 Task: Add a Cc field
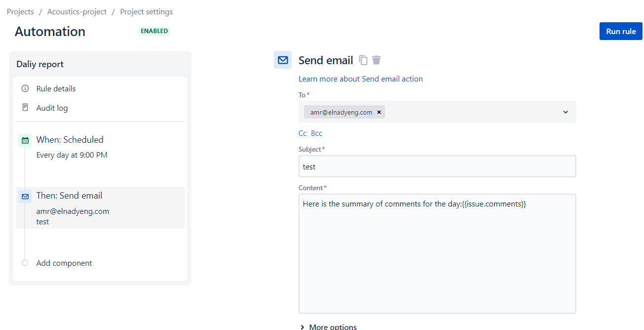pos(302,133)
